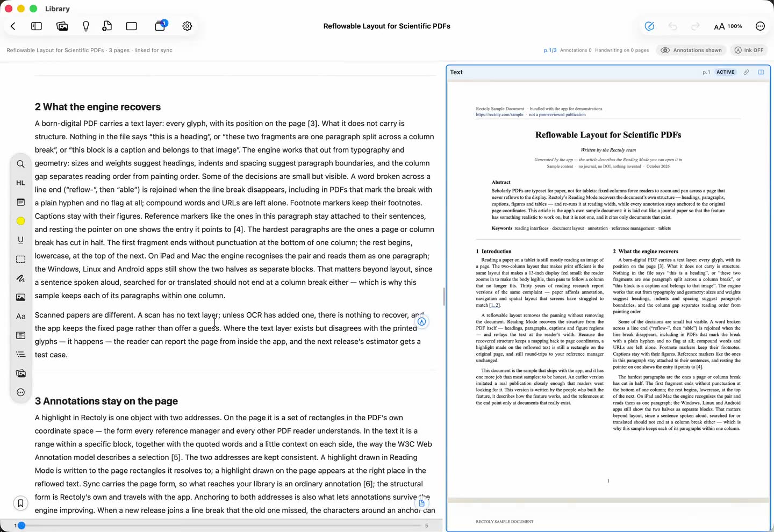Select the HL highlight tool
The width and height of the screenshot is (774, 532).
20,183
